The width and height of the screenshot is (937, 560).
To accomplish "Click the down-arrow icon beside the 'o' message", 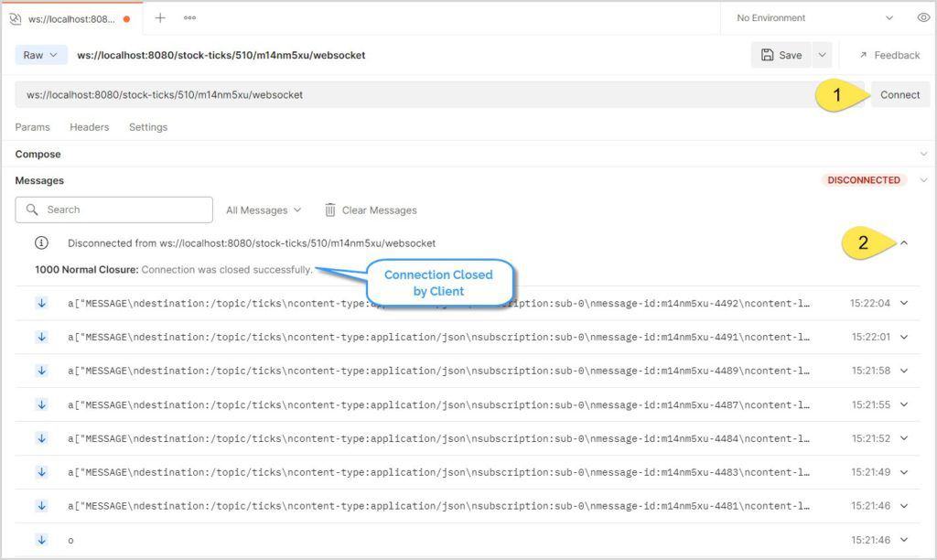I will [41, 540].
